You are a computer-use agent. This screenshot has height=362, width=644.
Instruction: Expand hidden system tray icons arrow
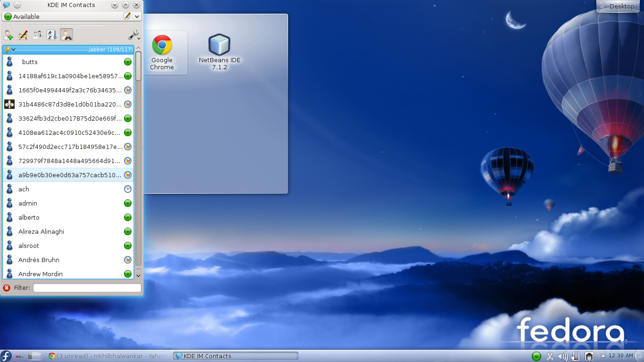click(x=603, y=356)
